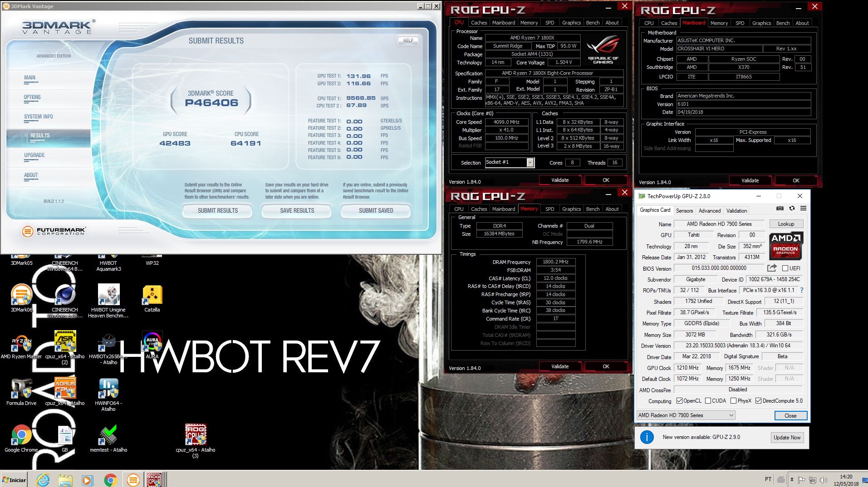Click the bus interface question mark in GPU-Z
Screen dimensions: 868x487
(x=801, y=290)
